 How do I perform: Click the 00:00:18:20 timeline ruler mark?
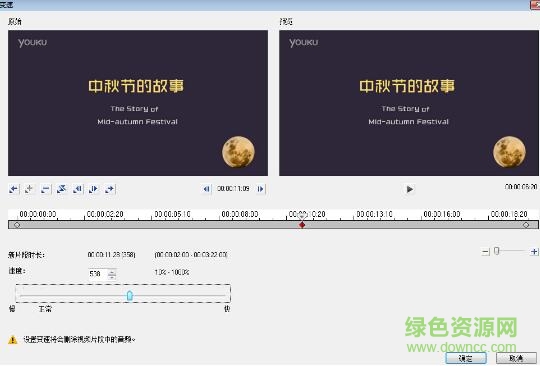(509, 214)
